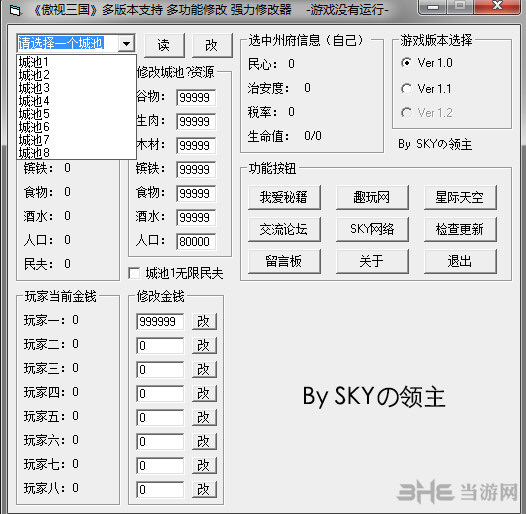Click 改 button for 玩家二 money
Screen dimensions: 526x514
[204, 346]
